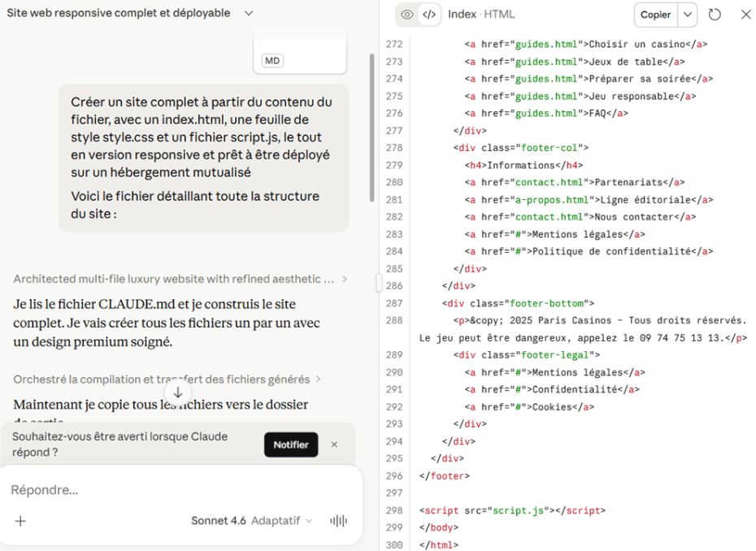Open the chat title 'Site web responsive complet et déployable'
756x551 pixels.
click(118, 13)
